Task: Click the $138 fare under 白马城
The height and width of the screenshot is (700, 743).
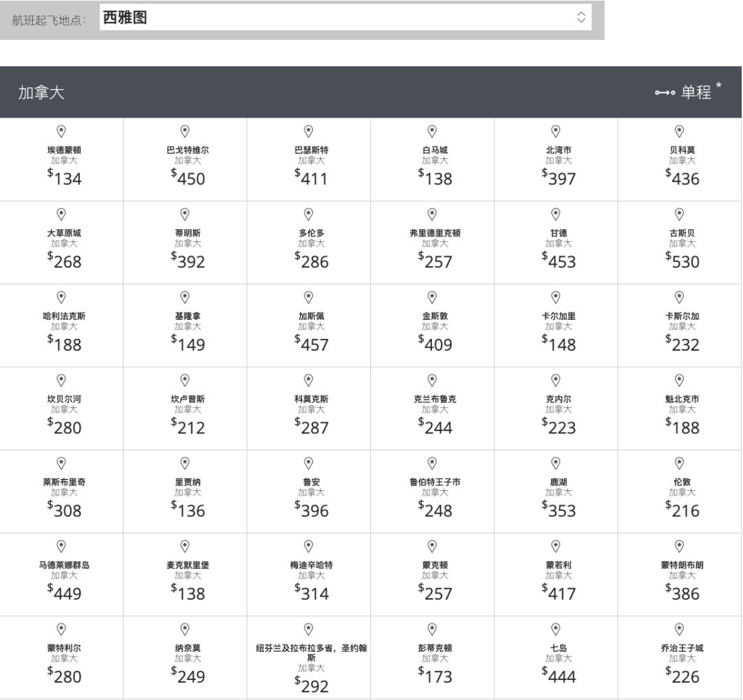Action: (x=435, y=178)
